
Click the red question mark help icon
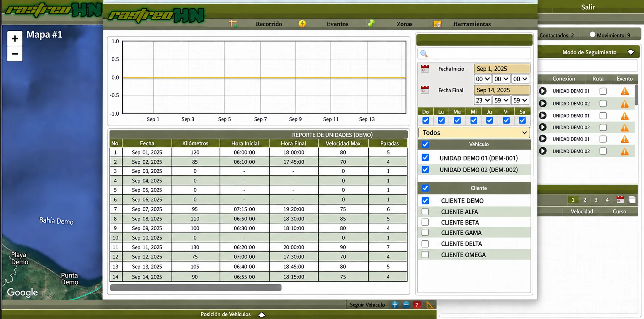[417, 305]
